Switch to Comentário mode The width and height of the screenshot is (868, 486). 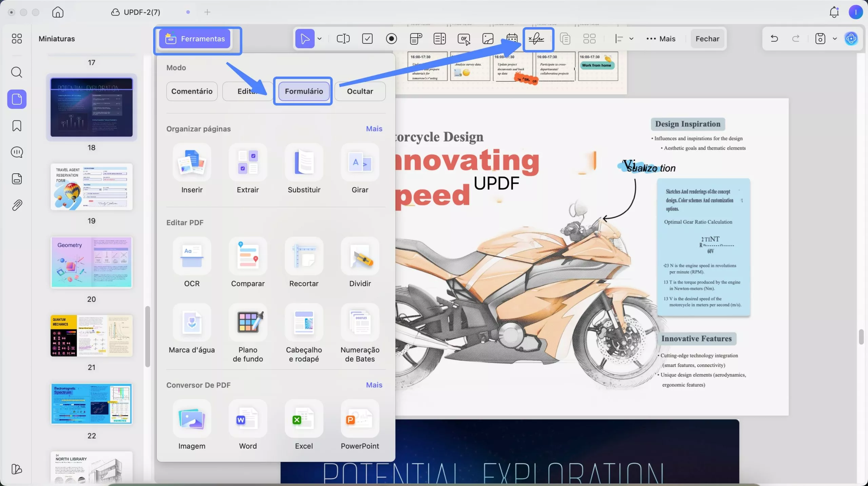(192, 91)
